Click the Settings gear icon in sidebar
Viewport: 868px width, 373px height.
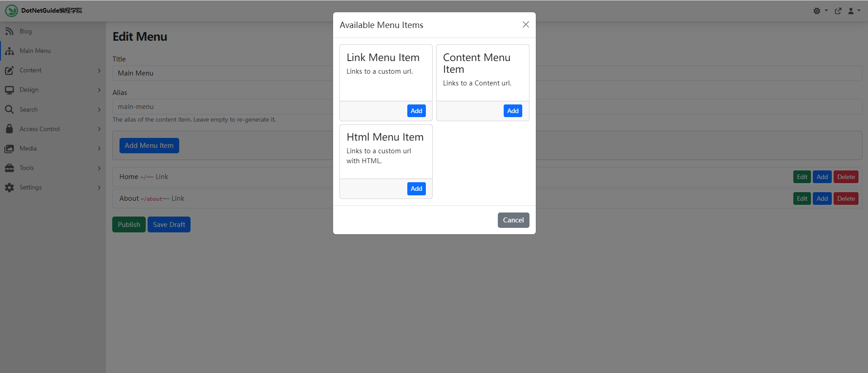click(x=9, y=187)
